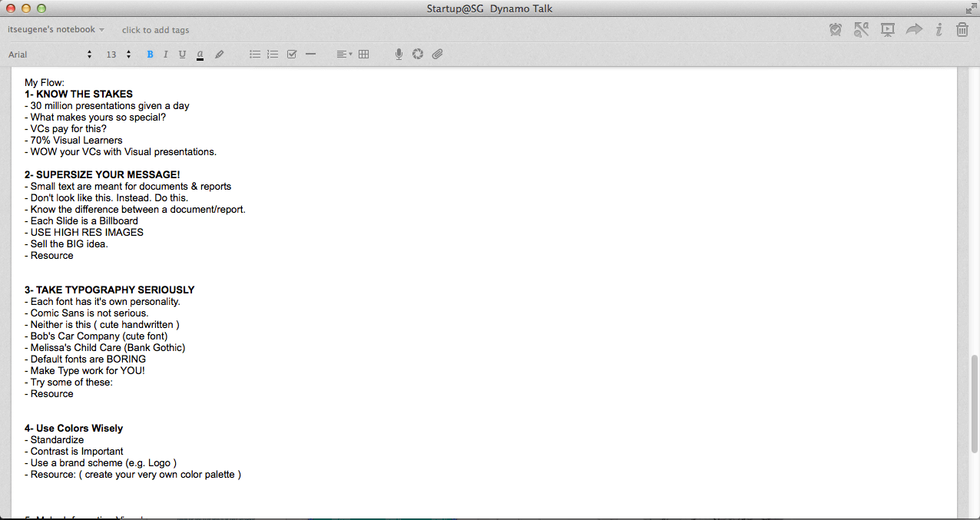The height and width of the screenshot is (520, 980).
Task: Click the 'click to add tags' field
Action: (x=155, y=30)
